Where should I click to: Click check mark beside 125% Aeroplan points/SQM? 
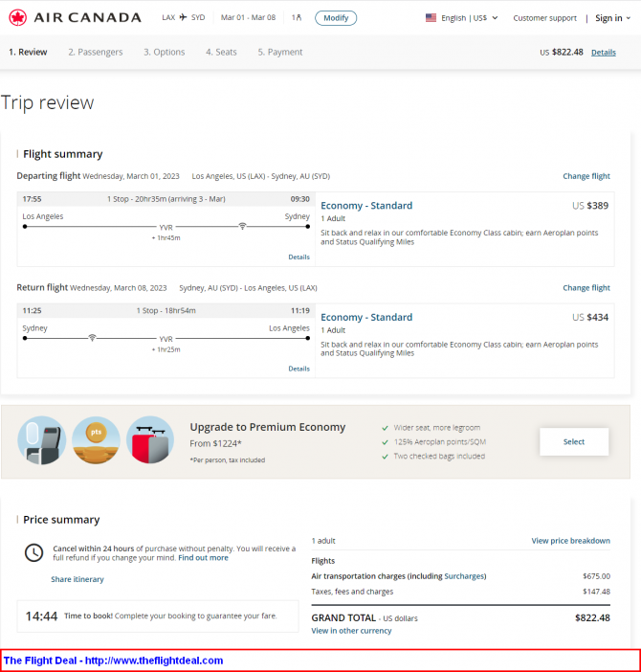point(385,442)
